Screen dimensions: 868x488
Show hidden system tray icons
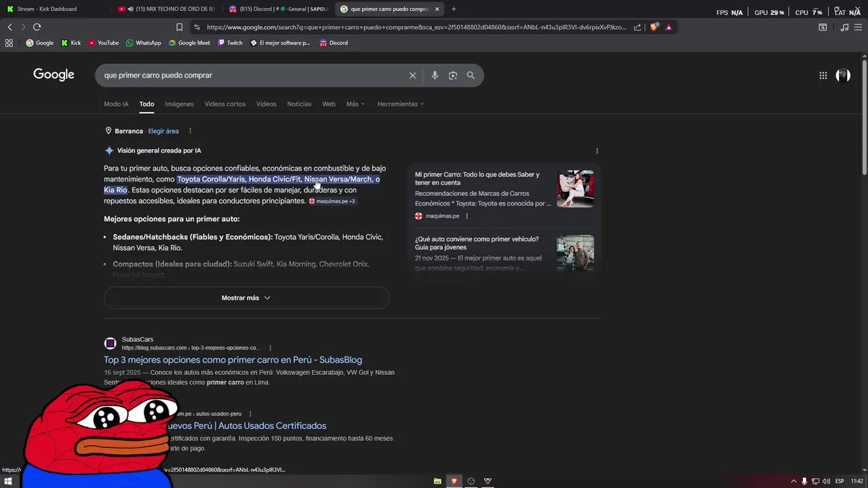[793, 481]
